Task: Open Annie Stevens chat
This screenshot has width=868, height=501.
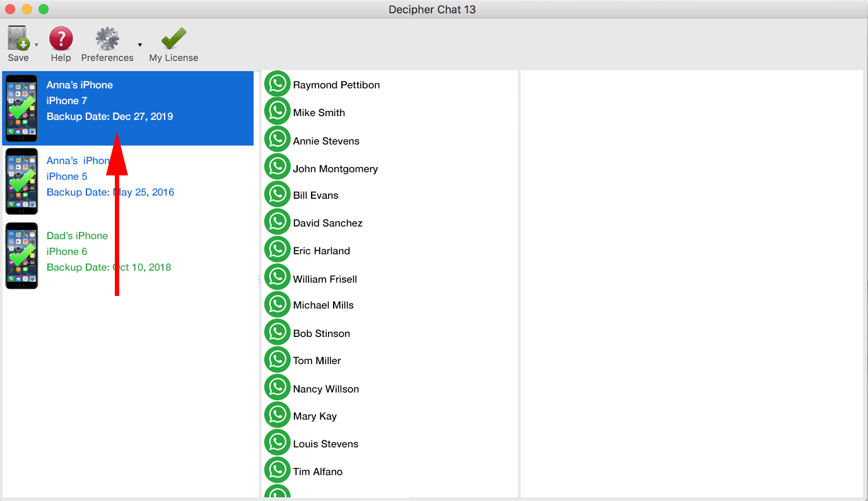Action: pos(325,141)
